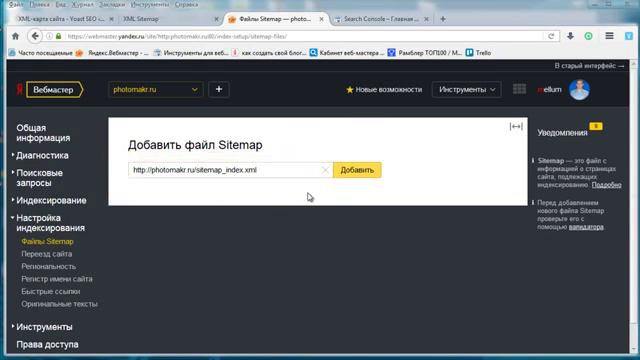
Task: Open a new tab with plus icon
Action: [x=443, y=19]
